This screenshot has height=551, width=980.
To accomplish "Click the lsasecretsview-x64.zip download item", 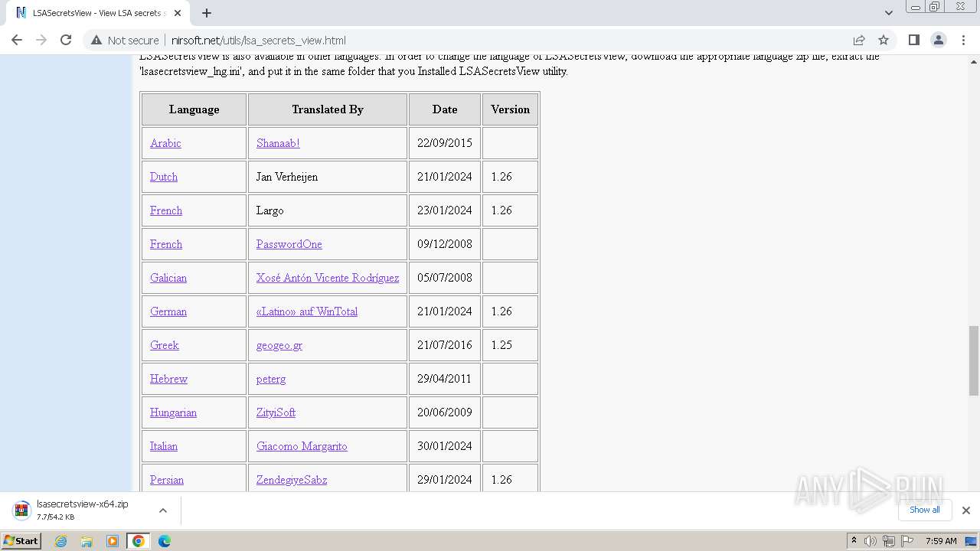I will click(x=83, y=510).
